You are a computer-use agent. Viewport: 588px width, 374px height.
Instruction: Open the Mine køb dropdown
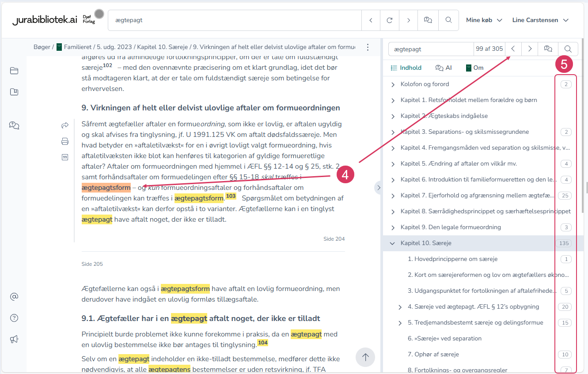tap(484, 20)
